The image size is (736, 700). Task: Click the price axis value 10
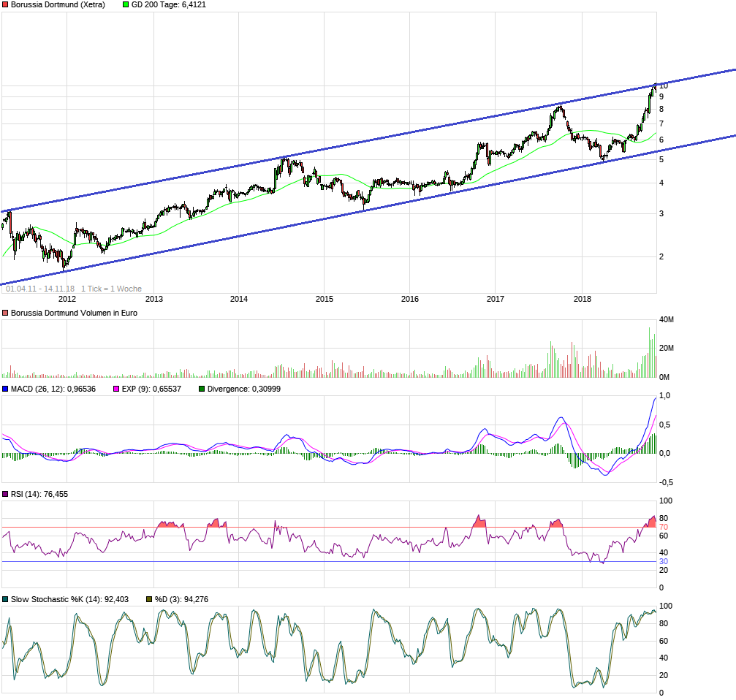click(x=663, y=86)
